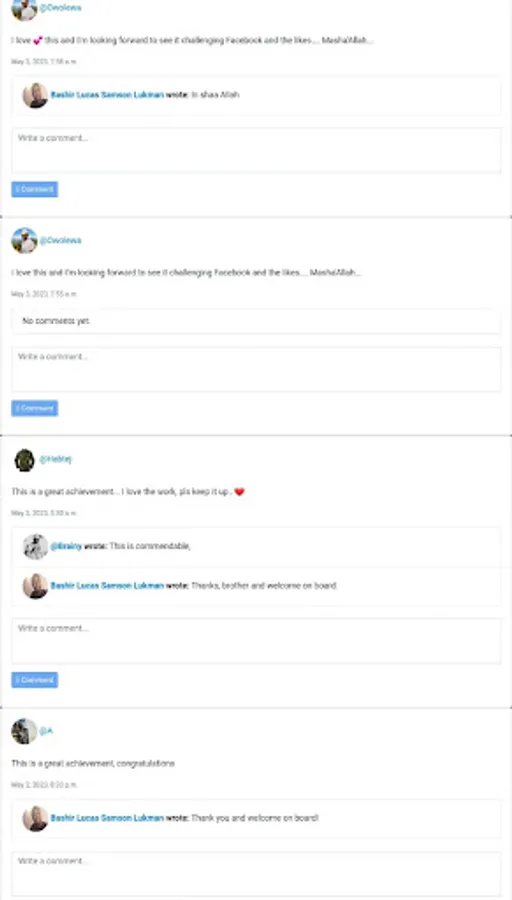Focus comment box under 'In shaa Allah' reply
This screenshot has height=900, width=512.
256,150
